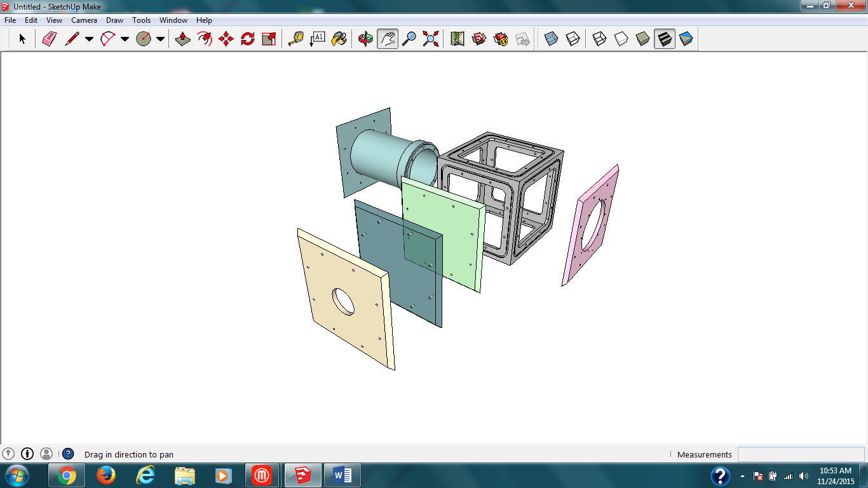This screenshot has height=488, width=868.
Task: Select the Rotate tool
Action: pos(248,39)
